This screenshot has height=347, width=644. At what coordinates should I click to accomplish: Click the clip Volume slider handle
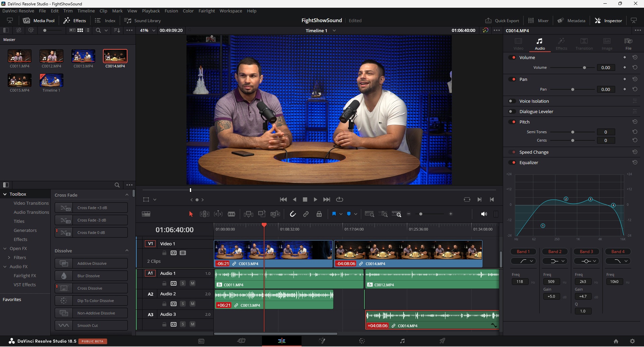click(x=584, y=68)
